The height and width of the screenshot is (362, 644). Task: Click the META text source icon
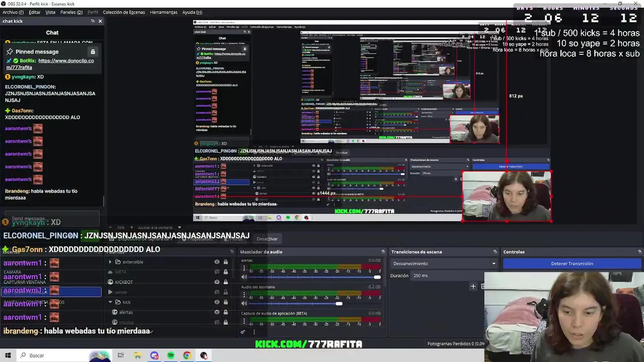point(110,272)
